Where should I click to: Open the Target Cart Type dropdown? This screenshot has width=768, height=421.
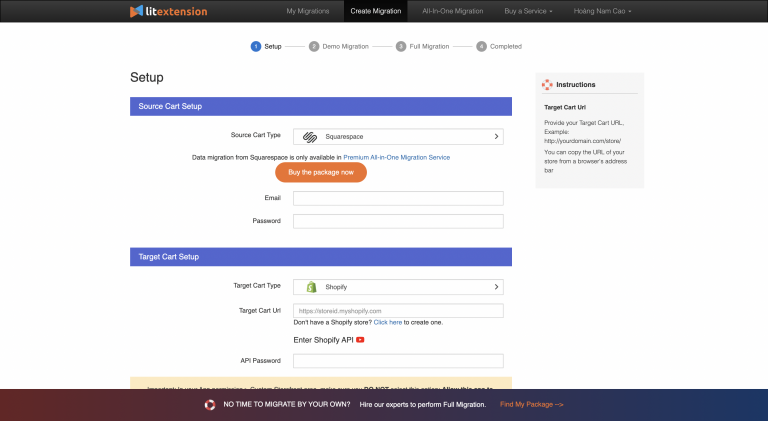coord(398,287)
